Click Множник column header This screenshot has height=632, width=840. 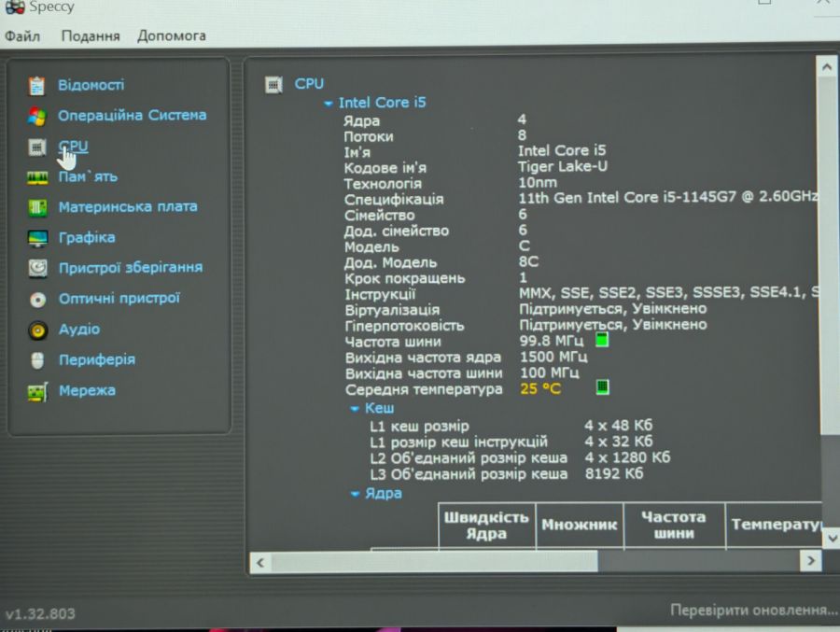click(579, 526)
